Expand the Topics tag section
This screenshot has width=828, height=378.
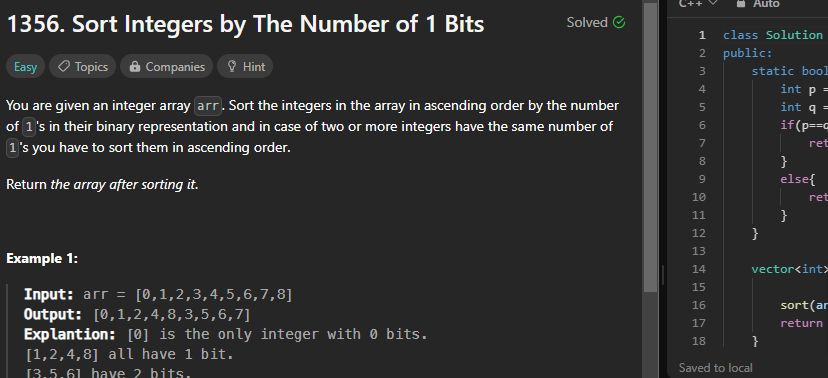82,67
